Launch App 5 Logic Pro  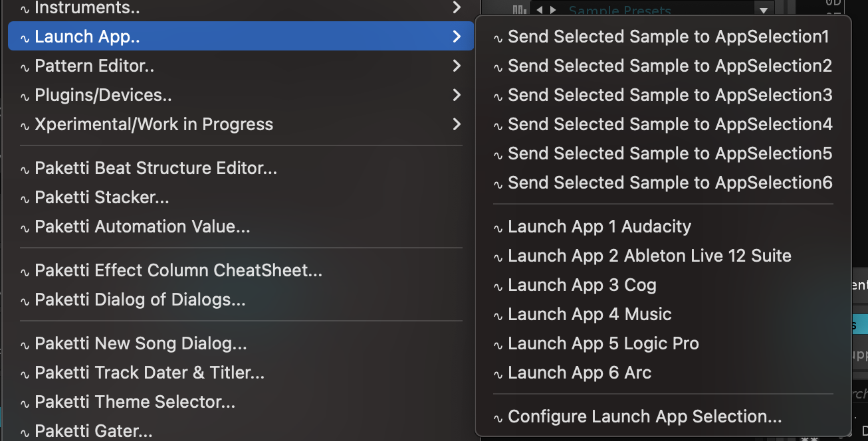click(x=603, y=343)
